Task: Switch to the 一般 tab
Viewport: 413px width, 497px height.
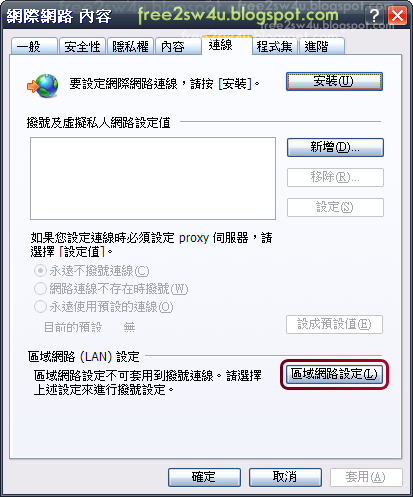Action: pos(34,46)
